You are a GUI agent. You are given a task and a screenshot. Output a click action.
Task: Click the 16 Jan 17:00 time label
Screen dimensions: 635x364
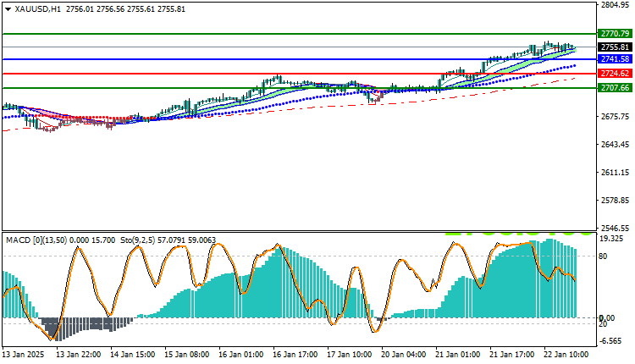coord(295,355)
